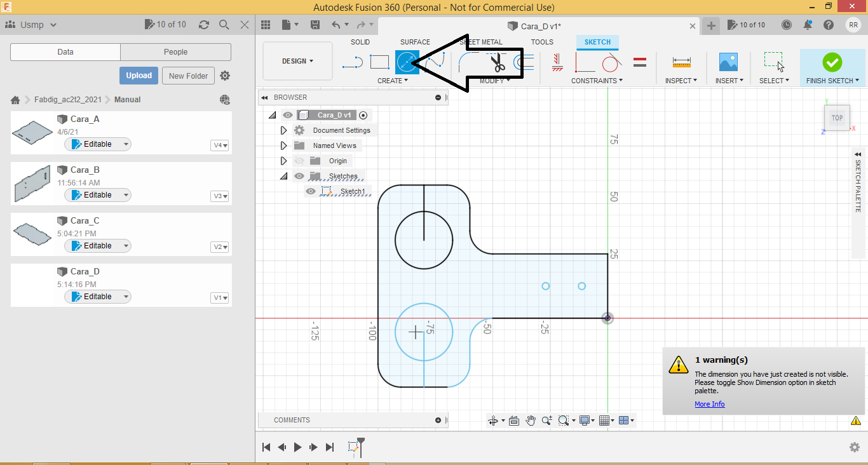Refresh the data panel

point(204,25)
